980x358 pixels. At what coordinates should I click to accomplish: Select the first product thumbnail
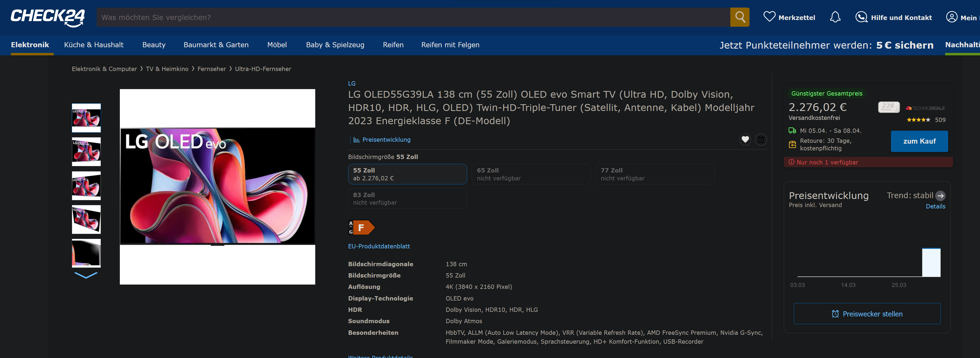click(x=86, y=118)
